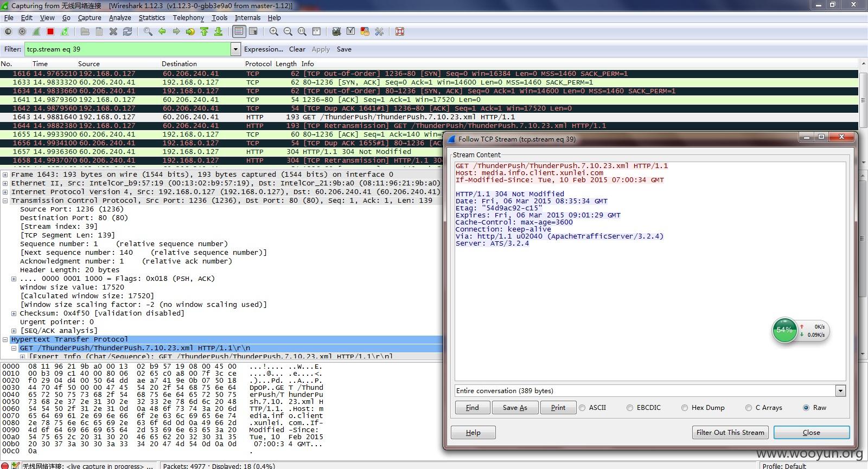
Task: Restart the running live capture
Action: pyautogui.click(x=65, y=31)
